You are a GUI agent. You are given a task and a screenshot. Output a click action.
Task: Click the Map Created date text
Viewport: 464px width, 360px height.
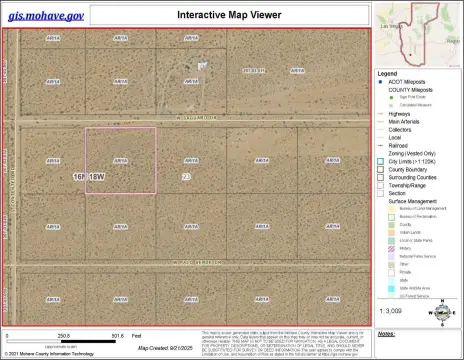[x=165, y=348]
